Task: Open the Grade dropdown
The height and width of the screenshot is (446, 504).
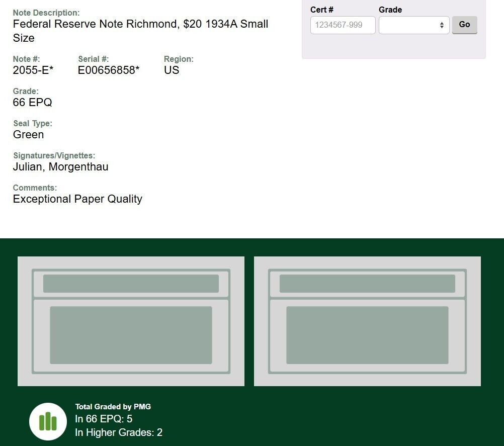Action: point(414,25)
